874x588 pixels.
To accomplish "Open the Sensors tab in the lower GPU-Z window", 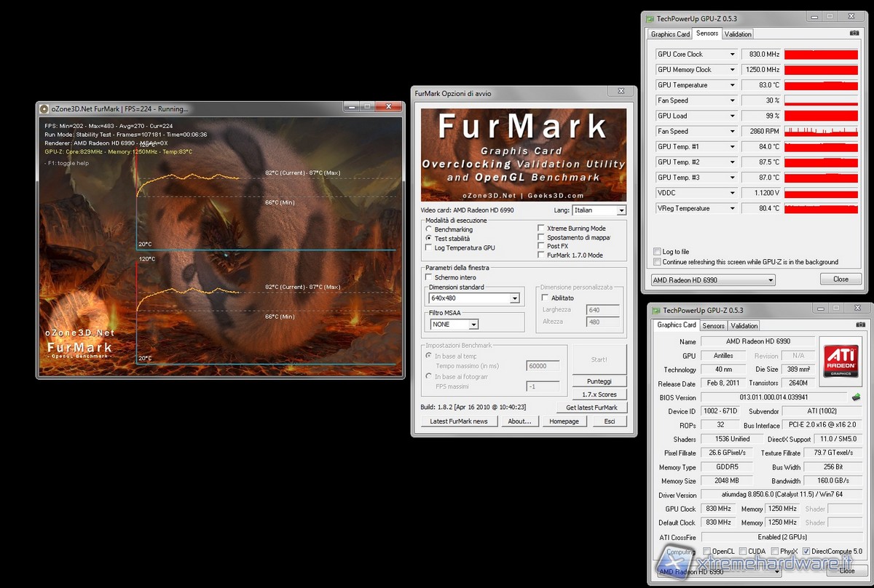I will tap(713, 326).
